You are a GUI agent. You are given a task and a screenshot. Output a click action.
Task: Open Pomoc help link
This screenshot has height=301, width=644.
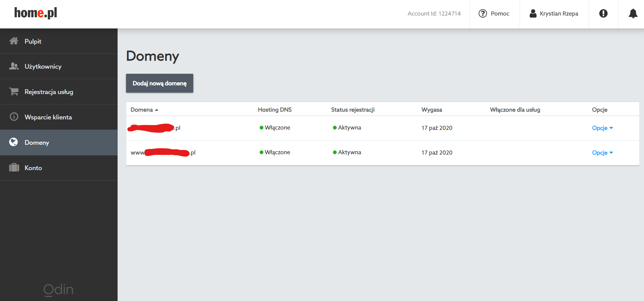[494, 14]
